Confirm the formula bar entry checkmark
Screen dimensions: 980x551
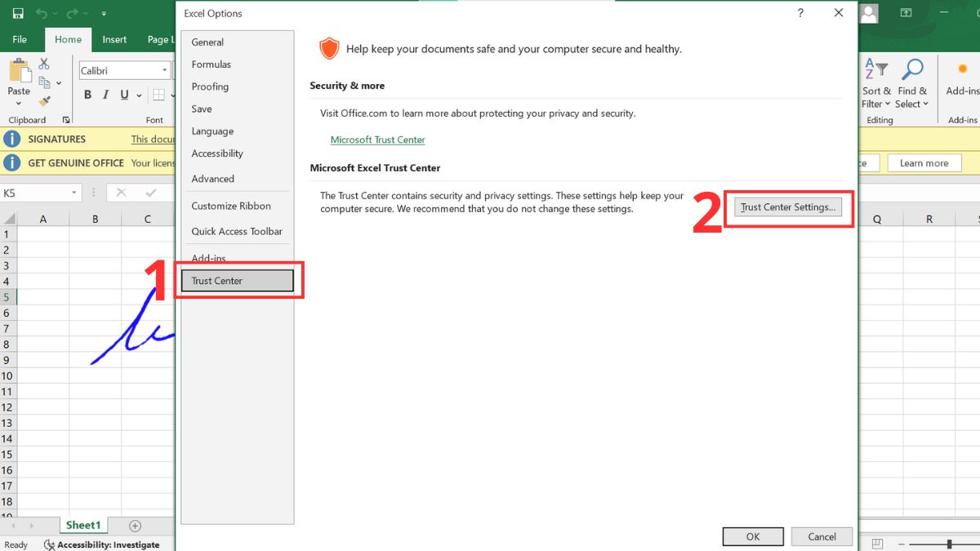coord(149,193)
